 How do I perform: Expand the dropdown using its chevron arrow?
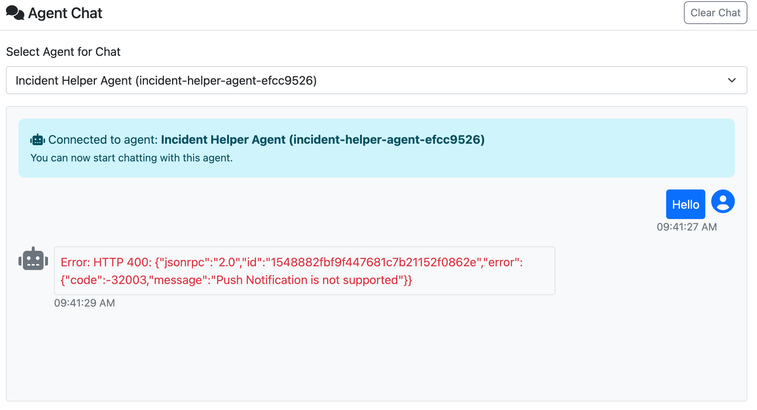pos(731,80)
